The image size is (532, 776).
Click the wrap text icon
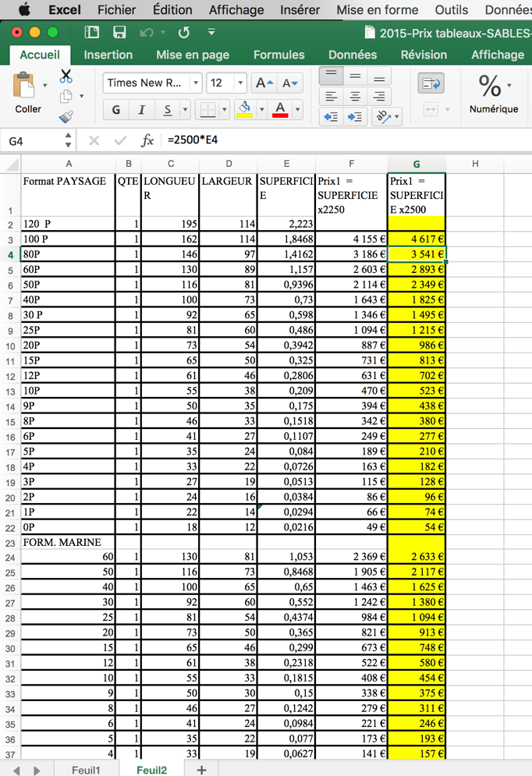tap(431, 83)
